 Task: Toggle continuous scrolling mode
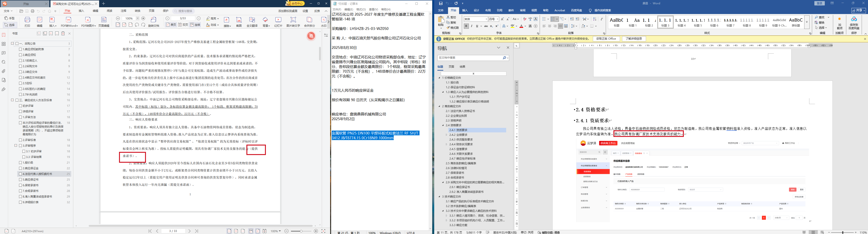click(196, 25)
